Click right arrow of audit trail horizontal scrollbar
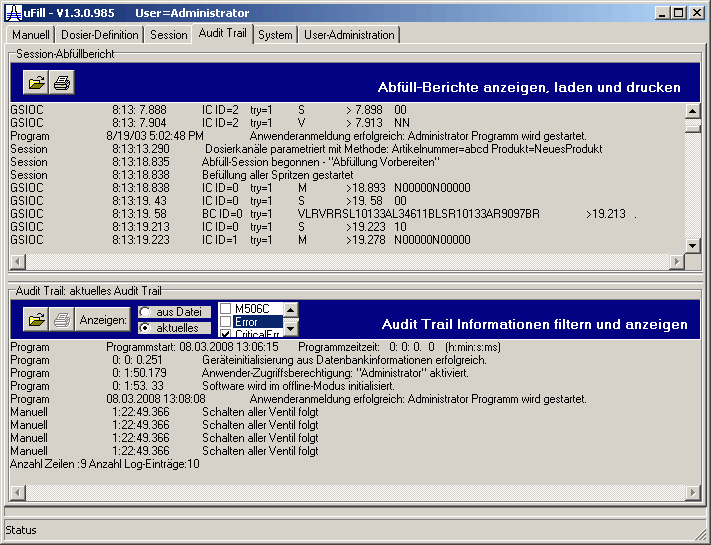The width and height of the screenshot is (711, 545). point(692,492)
